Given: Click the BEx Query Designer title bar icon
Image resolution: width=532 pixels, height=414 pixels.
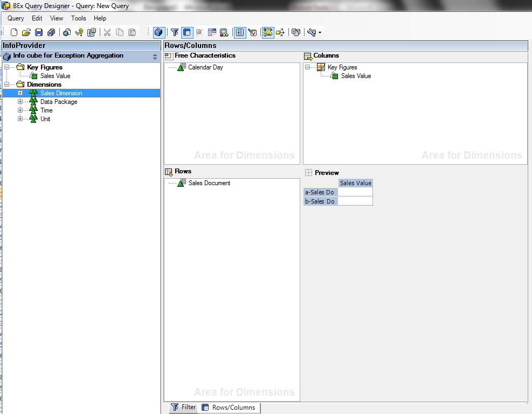Looking at the screenshot, I should pyautogui.click(x=6, y=5).
